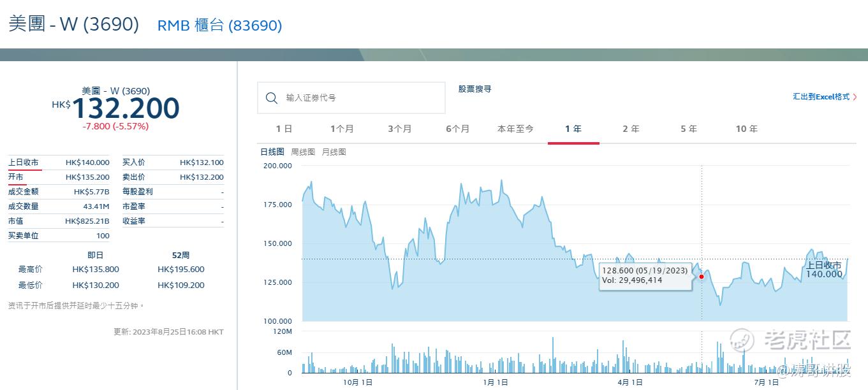Open the Export to Excel link
Screen dimensions: 868x390
point(821,97)
